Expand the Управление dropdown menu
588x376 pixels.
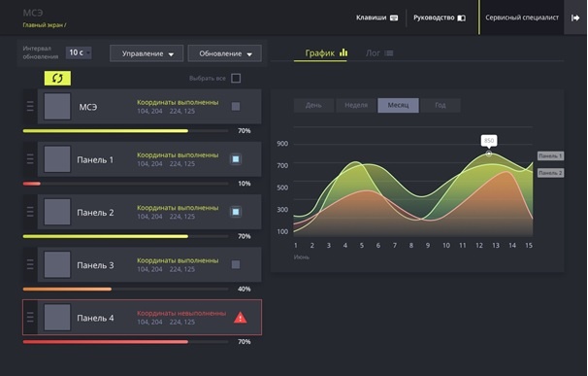[147, 53]
